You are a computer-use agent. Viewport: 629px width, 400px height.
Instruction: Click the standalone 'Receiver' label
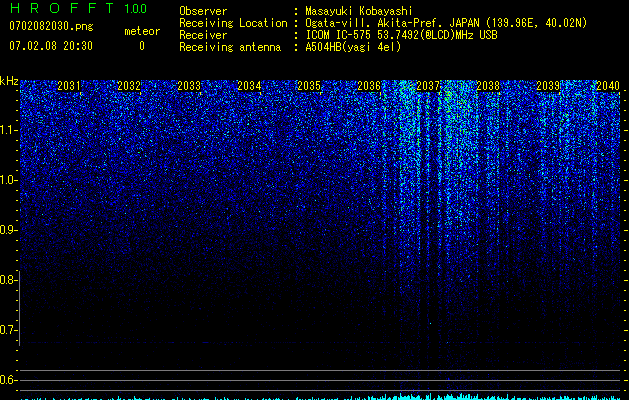[x=203, y=35]
